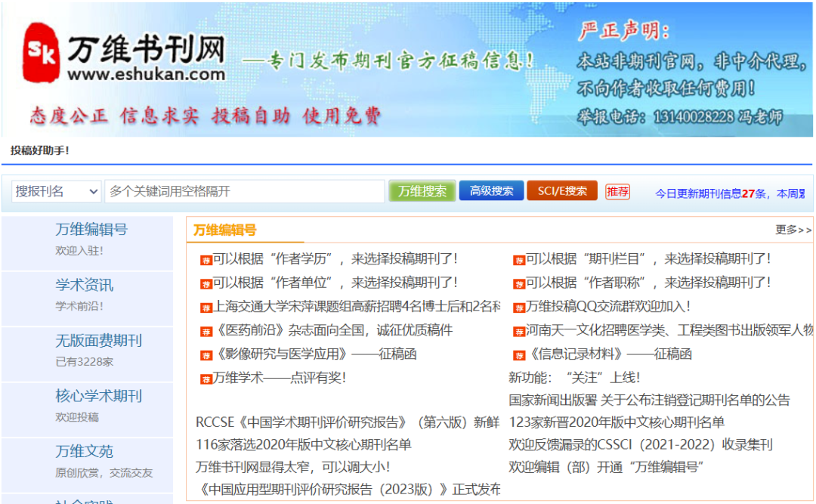Open the 搜报刊名 search type dropdown
This screenshot has width=816, height=504.
point(56,190)
